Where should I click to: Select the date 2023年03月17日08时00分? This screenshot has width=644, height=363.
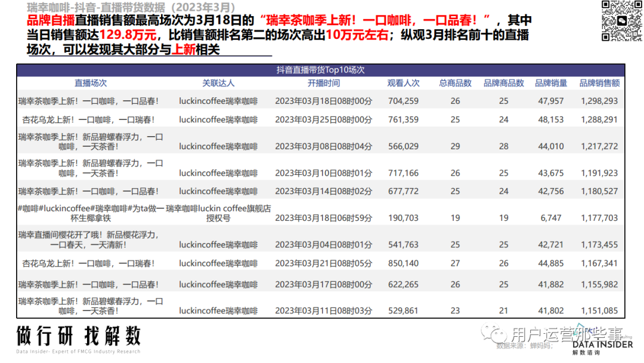[324, 284]
